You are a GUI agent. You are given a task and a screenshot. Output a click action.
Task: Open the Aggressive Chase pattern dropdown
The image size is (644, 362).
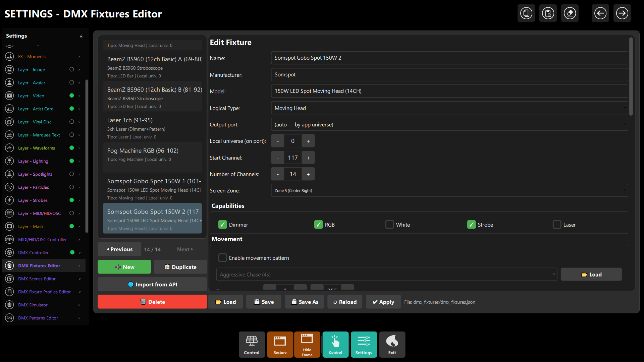tap(386, 275)
